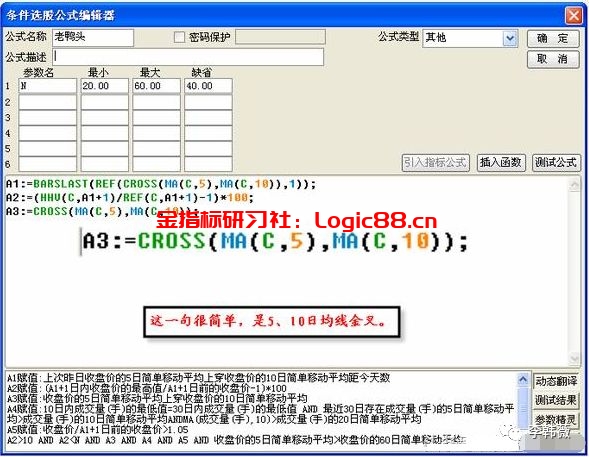The height and width of the screenshot is (457, 589).
Task: Click into the 公式描述 input field
Action: pyautogui.click(x=188, y=57)
